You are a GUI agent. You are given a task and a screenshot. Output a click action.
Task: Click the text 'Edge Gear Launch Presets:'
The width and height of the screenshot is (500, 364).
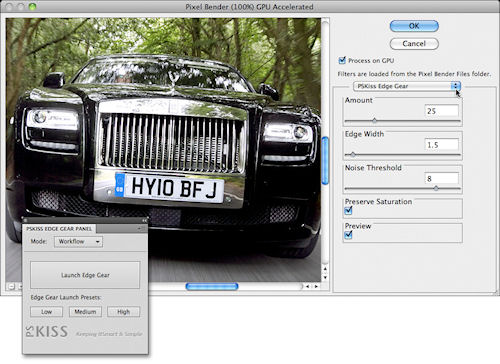[66, 297]
